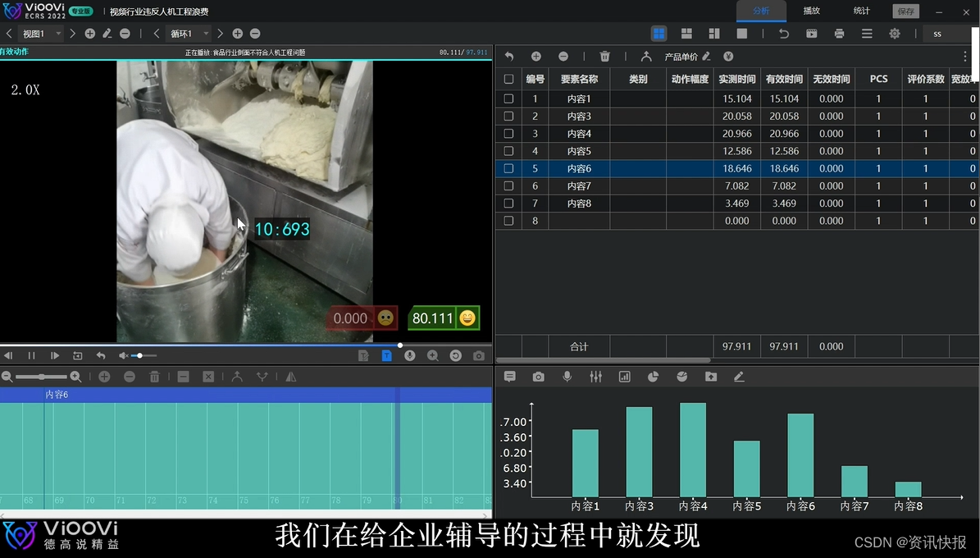980x558 pixels.
Task: Go to previous view with left arrow beside 视图1
Action: click(x=9, y=34)
